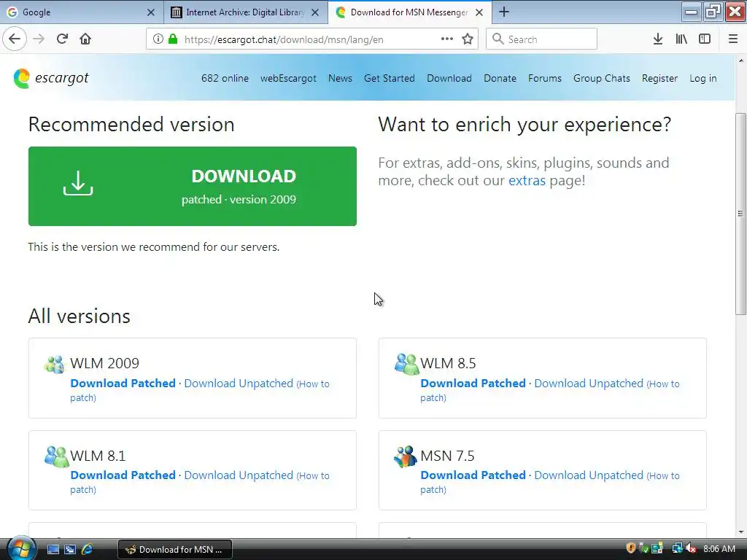
Task: Open the News nav item
Action: (x=340, y=78)
